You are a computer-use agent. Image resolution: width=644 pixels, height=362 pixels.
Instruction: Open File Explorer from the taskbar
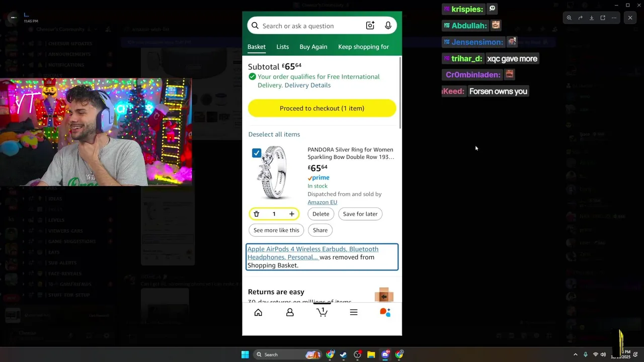(371, 354)
